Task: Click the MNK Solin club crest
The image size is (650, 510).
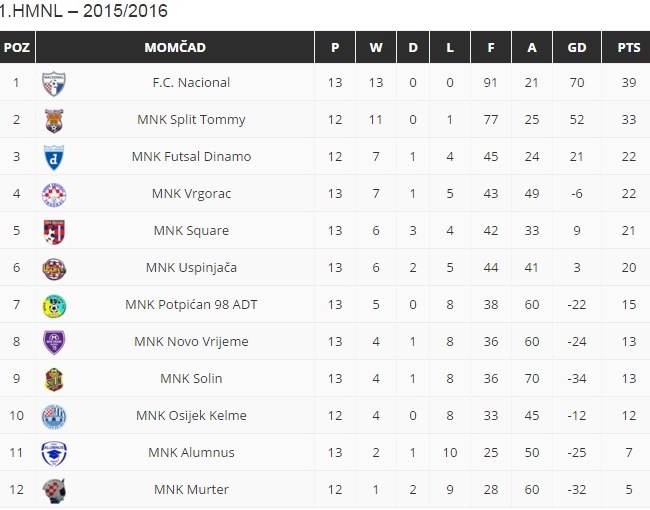Action: [x=53, y=379]
